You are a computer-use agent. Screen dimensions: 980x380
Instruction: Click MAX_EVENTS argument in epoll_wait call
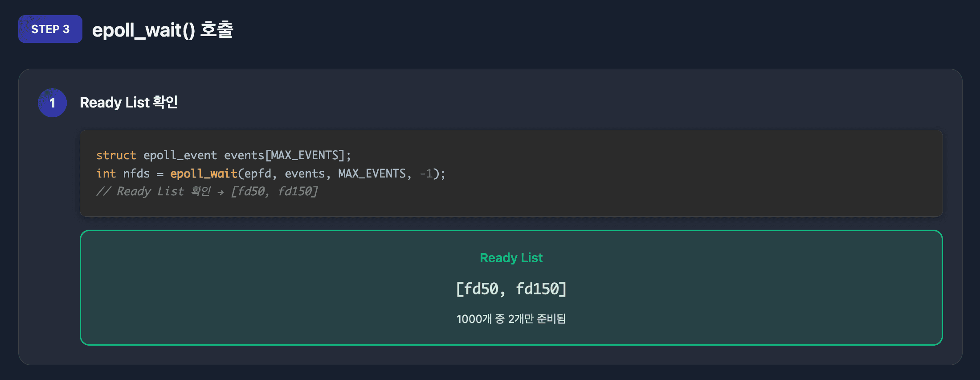[x=372, y=173]
